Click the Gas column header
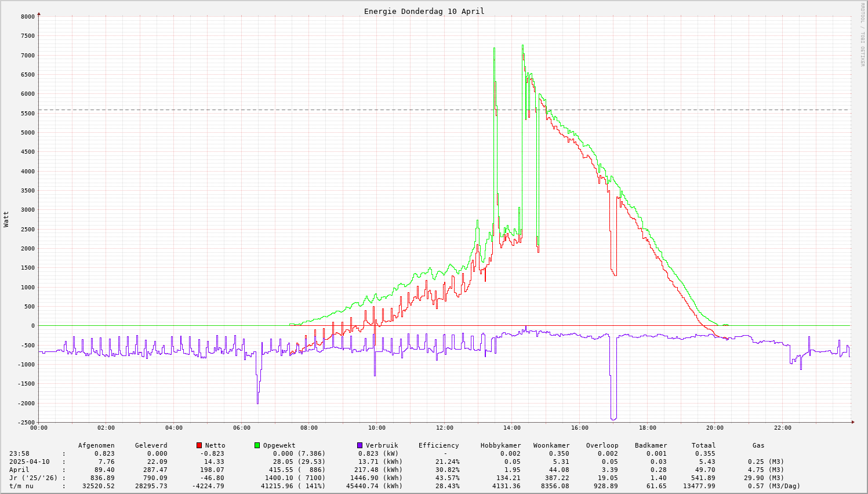This screenshot has width=868, height=494. click(758, 445)
